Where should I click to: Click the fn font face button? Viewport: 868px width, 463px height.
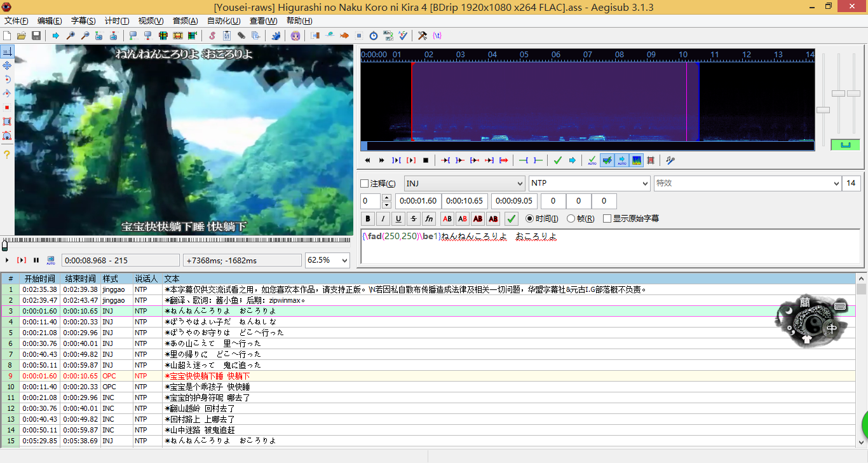tap(429, 219)
